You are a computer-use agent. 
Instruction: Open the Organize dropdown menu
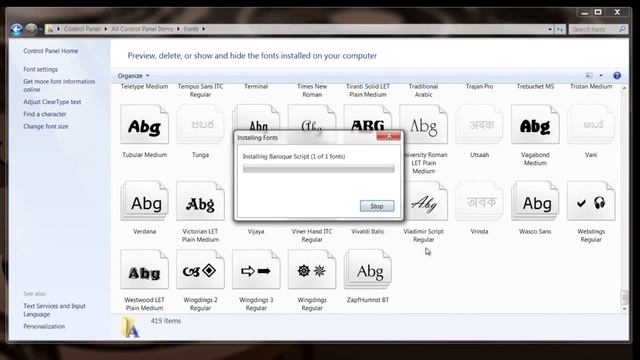[133, 76]
